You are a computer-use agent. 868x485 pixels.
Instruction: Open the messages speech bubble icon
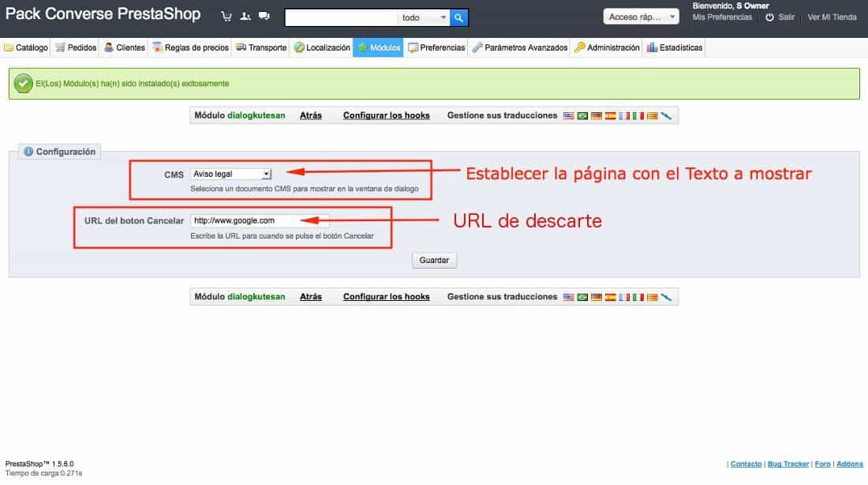tap(264, 16)
